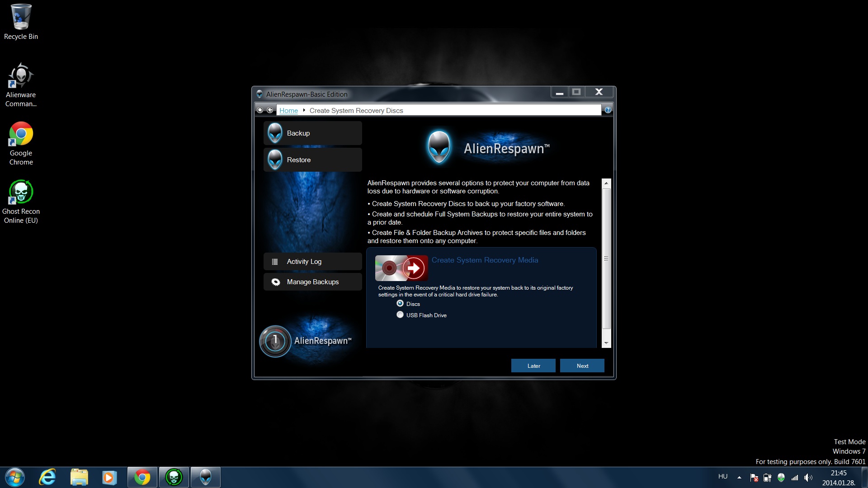Open the Restore section in AlienRespawn

[313, 160]
